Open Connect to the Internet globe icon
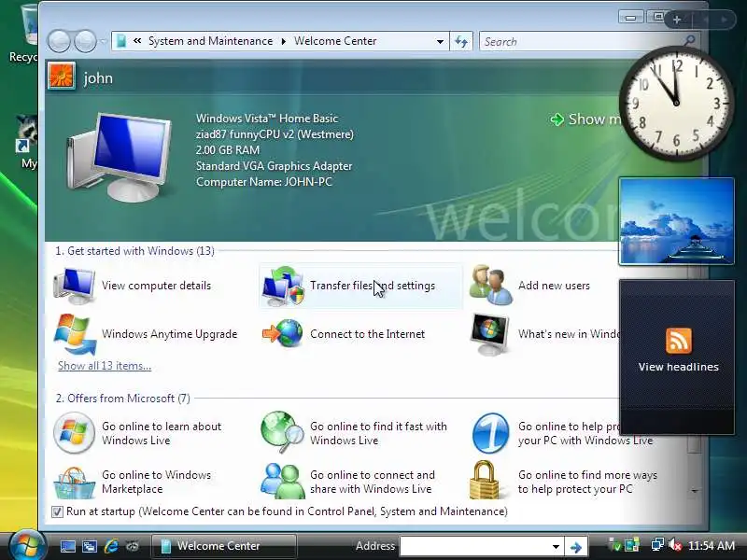747x560 pixels. [x=283, y=333]
